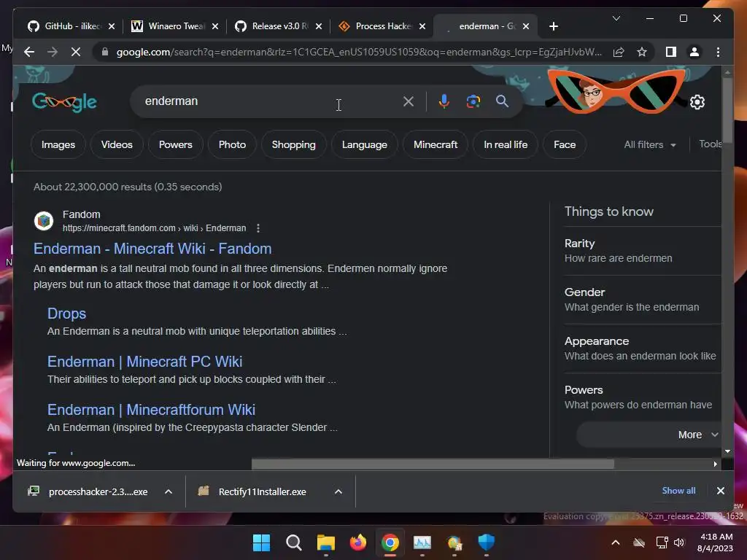The height and width of the screenshot is (560, 747).
Task: Filter results by Videos
Action: pyautogui.click(x=117, y=145)
